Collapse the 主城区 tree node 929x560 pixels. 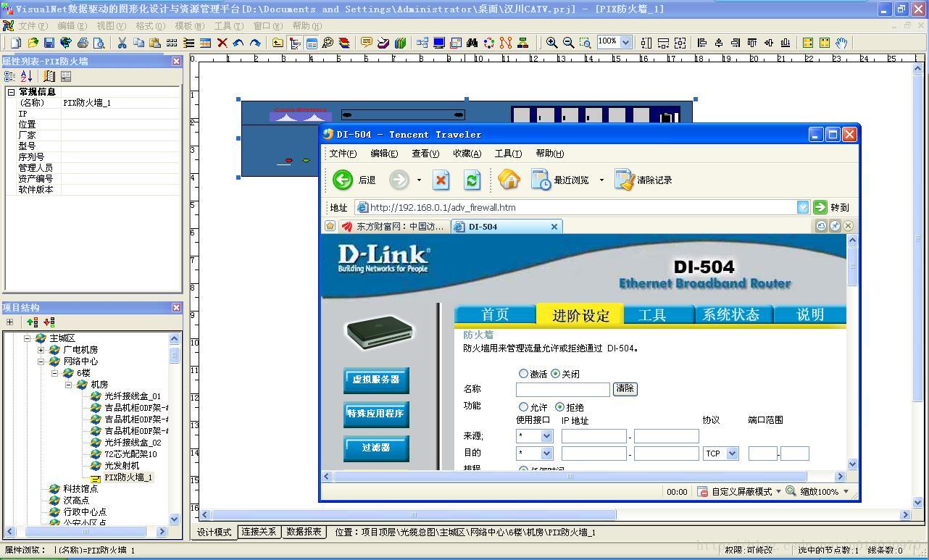click(28, 338)
